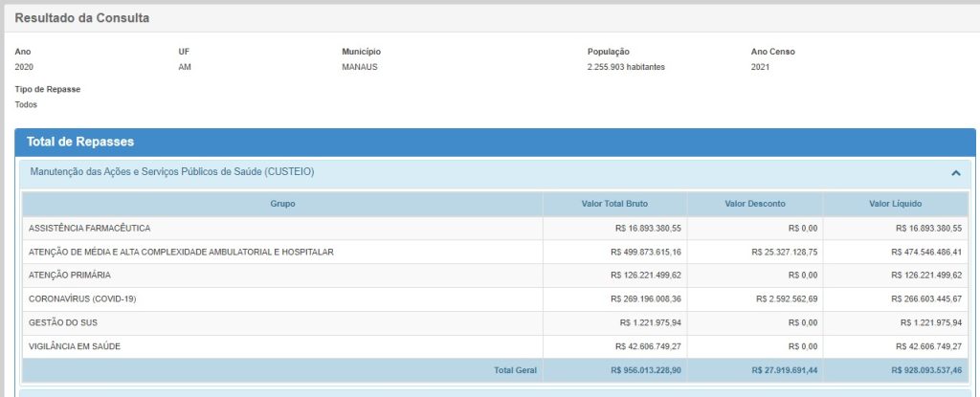
Task: Select the GESTÃO DO SUS group cell
Action: tap(63, 322)
